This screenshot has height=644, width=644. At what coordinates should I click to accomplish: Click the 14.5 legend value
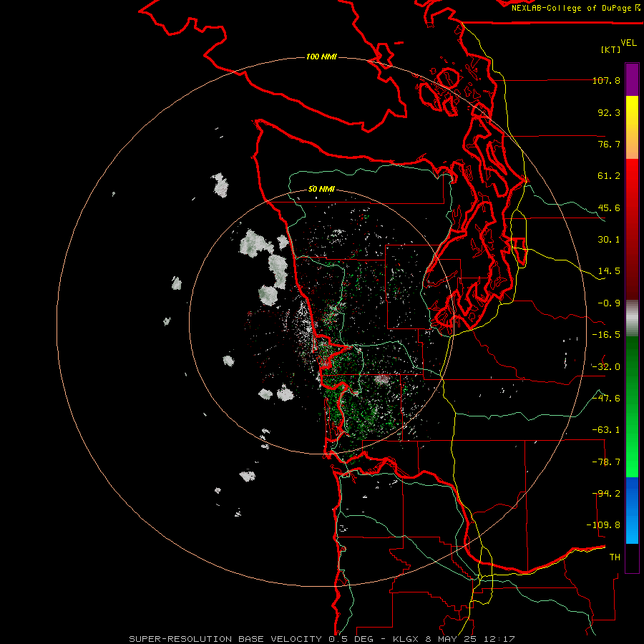[609, 271]
